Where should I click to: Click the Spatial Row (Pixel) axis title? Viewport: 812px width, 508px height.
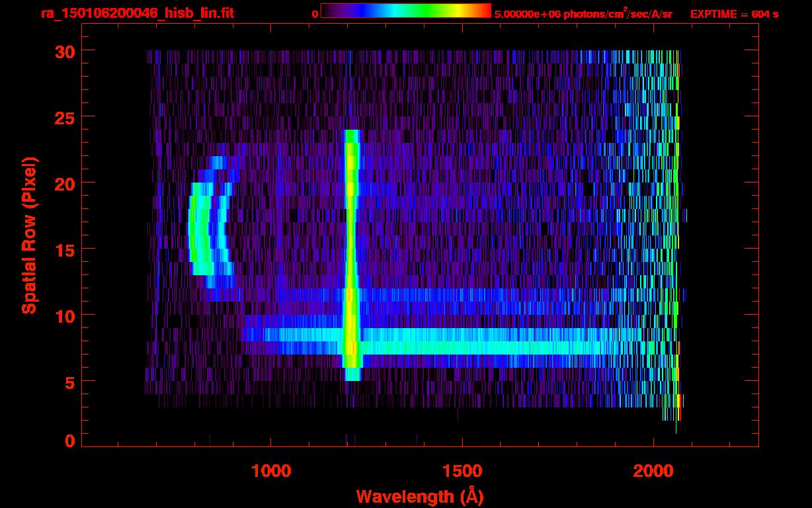[x=30, y=235]
